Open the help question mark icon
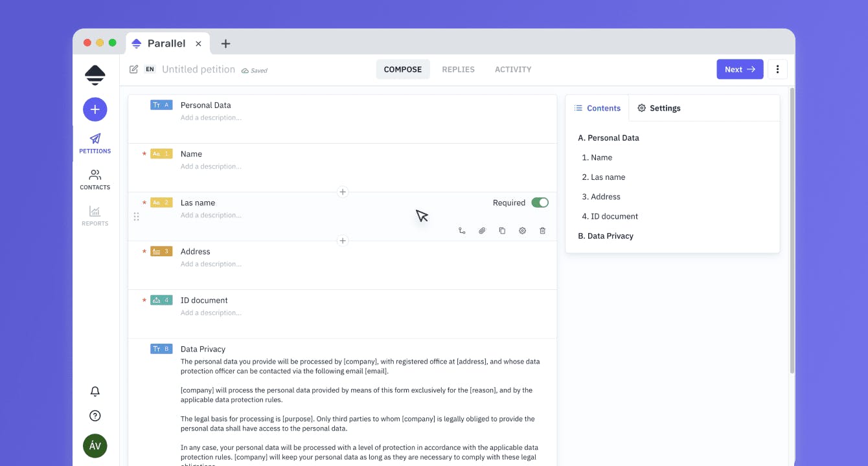 (x=95, y=416)
